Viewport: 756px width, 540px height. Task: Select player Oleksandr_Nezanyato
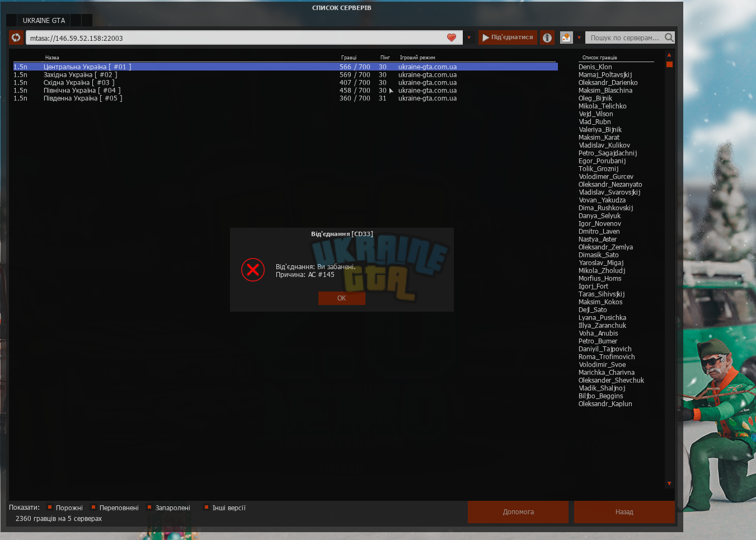point(610,184)
